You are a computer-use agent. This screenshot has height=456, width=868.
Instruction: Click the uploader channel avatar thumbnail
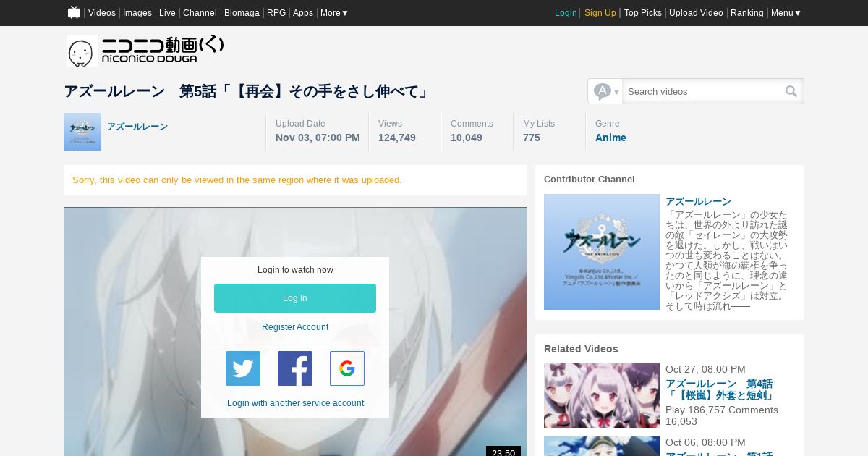[x=82, y=132]
